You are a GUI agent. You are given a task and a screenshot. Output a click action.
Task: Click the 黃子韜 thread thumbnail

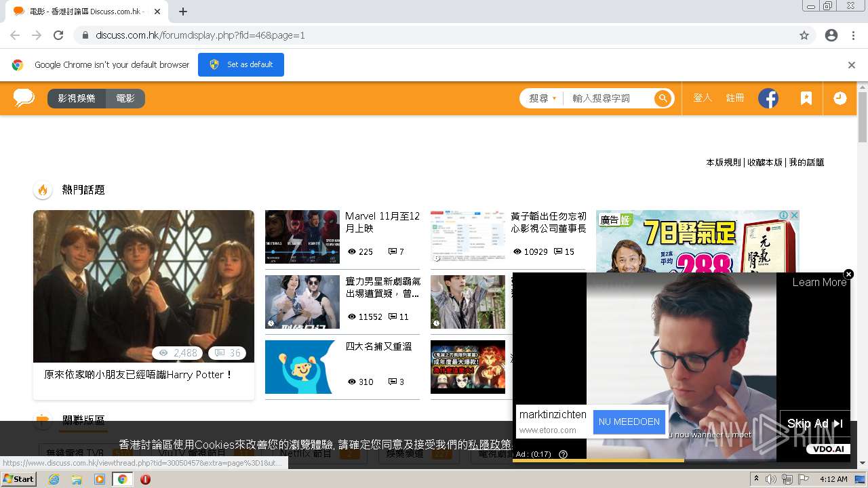[x=468, y=237]
